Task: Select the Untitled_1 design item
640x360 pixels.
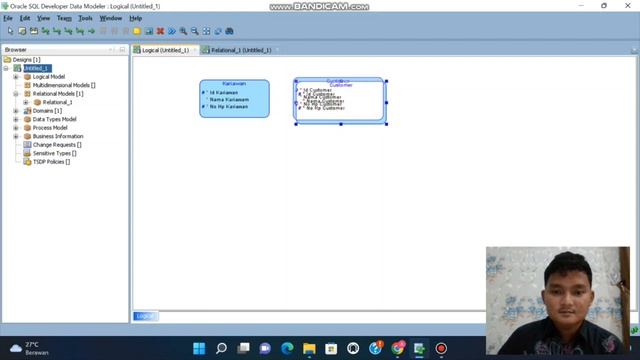Action: pyautogui.click(x=37, y=68)
